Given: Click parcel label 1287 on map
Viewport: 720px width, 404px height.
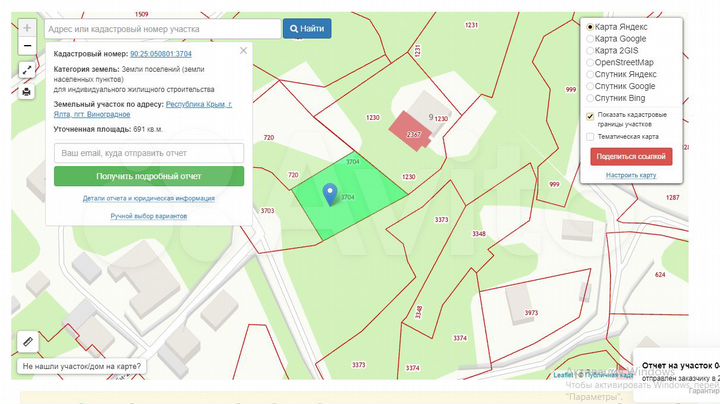Looking at the screenshot, I should (x=672, y=197).
